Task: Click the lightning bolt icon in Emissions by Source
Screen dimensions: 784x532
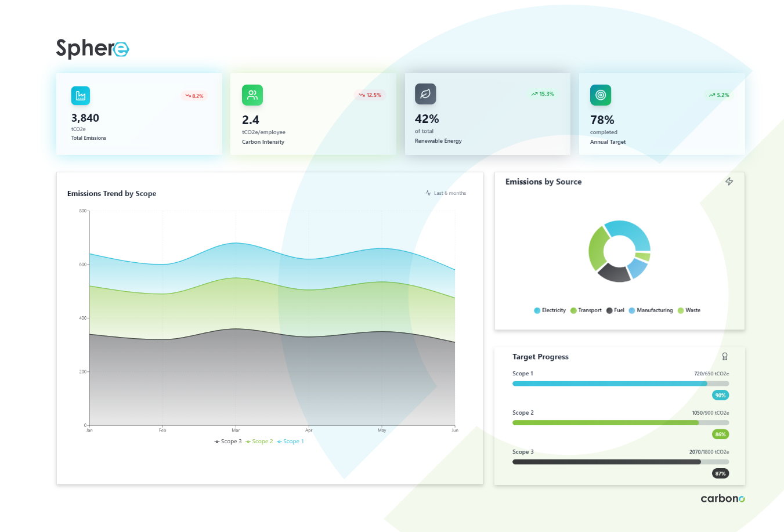Action: (729, 182)
